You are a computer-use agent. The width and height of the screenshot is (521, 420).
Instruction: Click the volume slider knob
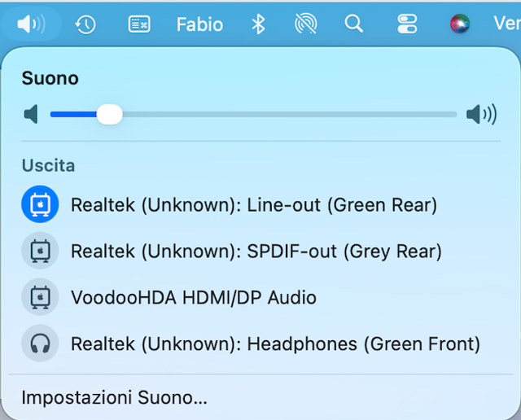tap(110, 114)
